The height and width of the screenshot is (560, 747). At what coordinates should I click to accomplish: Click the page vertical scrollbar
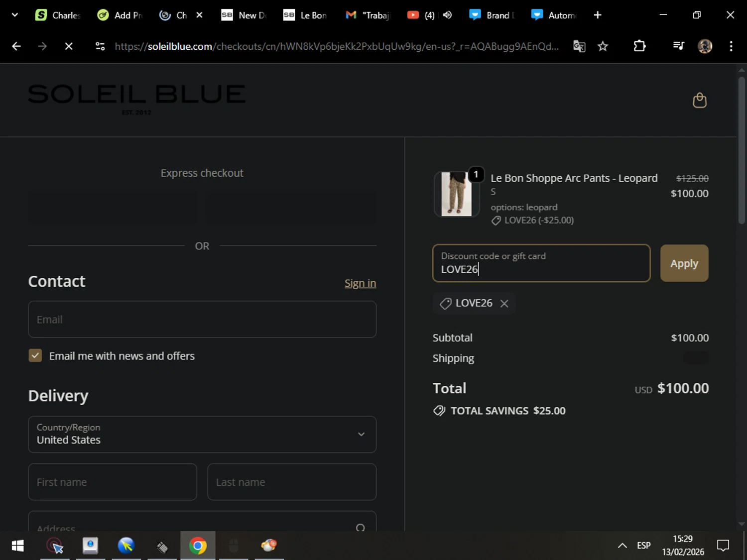pos(742,149)
